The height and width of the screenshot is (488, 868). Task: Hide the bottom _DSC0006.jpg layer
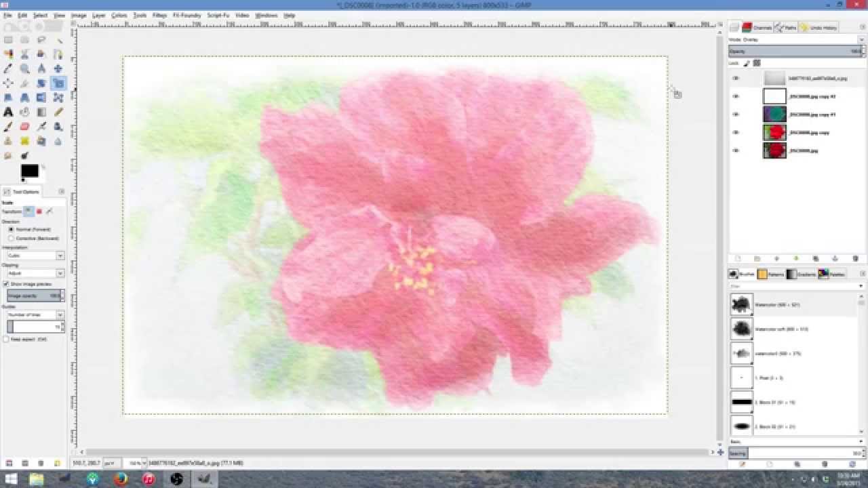tap(734, 150)
